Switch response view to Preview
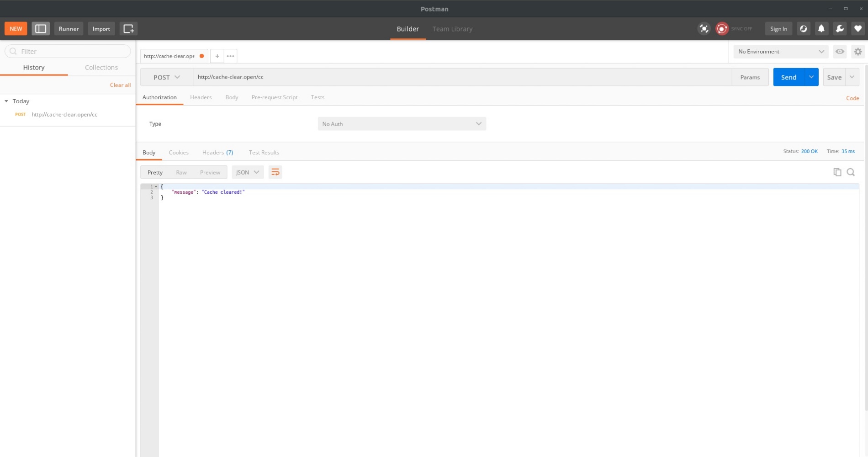 click(210, 172)
